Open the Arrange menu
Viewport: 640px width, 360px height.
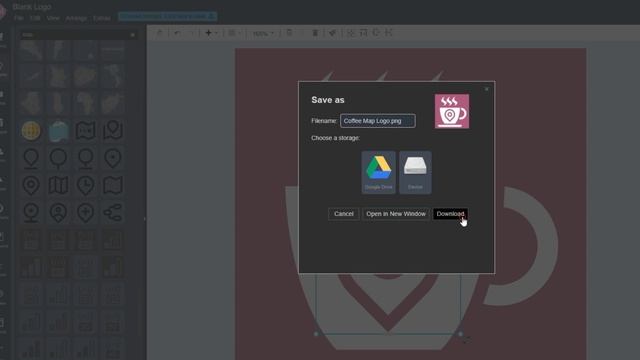76,18
